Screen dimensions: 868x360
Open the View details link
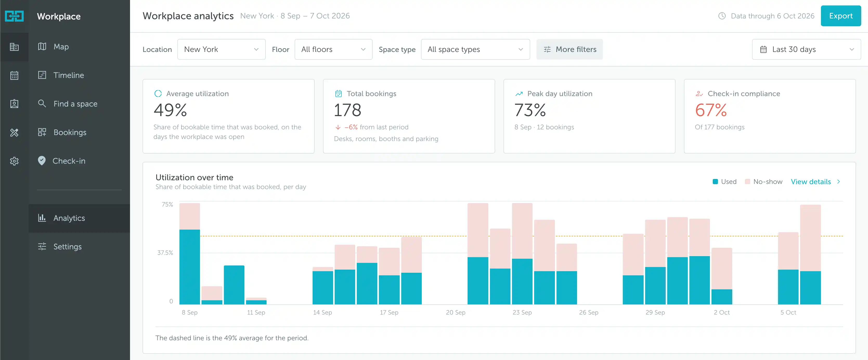tap(811, 182)
